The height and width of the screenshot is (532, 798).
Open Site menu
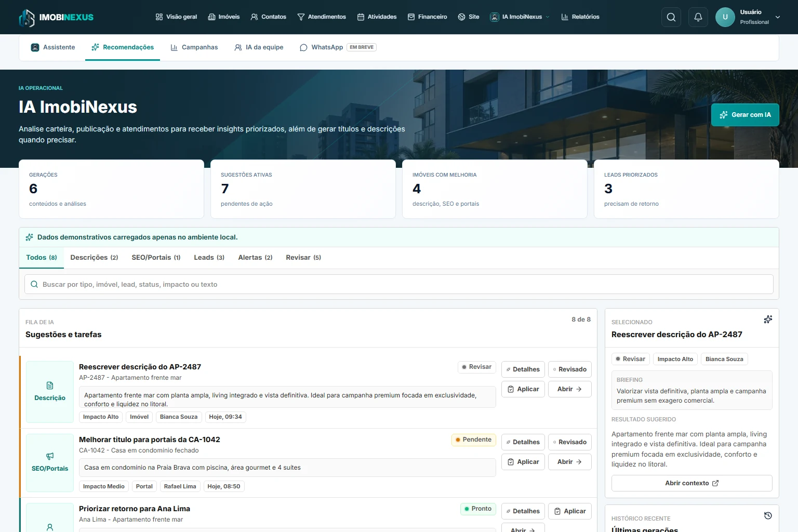coord(469,17)
